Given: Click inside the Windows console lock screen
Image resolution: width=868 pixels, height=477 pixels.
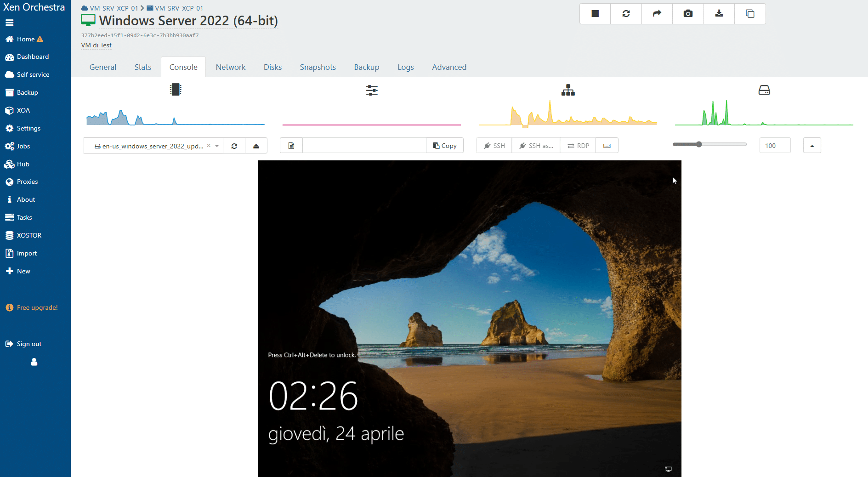Looking at the screenshot, I should (470, 318).
